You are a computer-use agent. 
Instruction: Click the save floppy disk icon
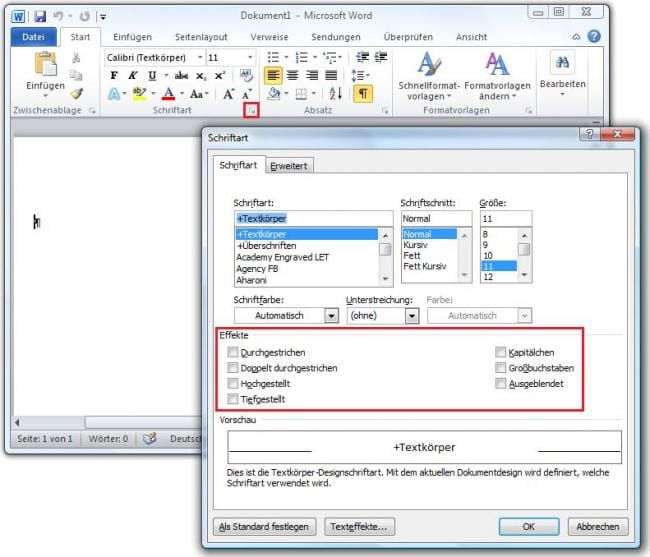point(40,17)
